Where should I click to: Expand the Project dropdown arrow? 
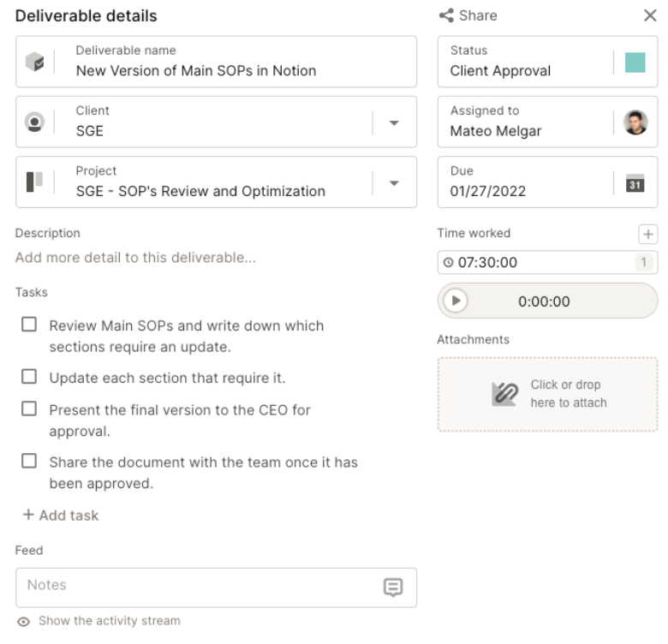(x=394, y=182)
